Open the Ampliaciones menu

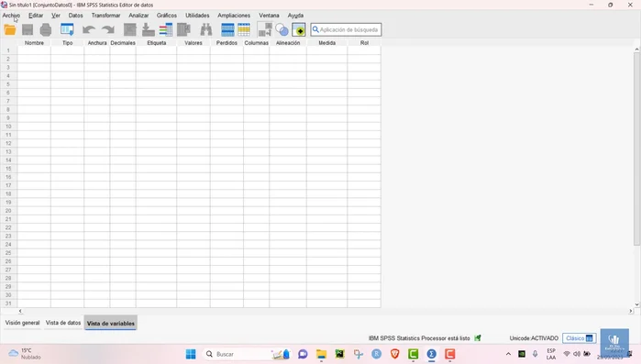(x=234, y=15)
